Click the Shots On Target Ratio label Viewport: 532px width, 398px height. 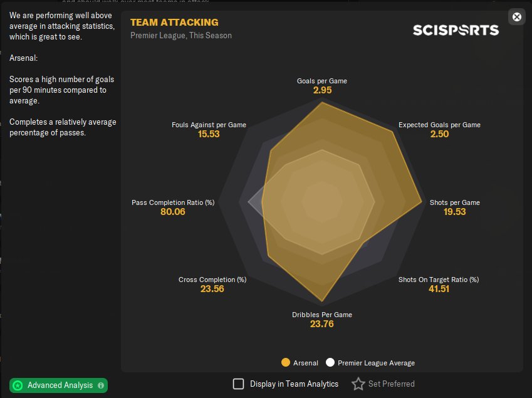439,280
